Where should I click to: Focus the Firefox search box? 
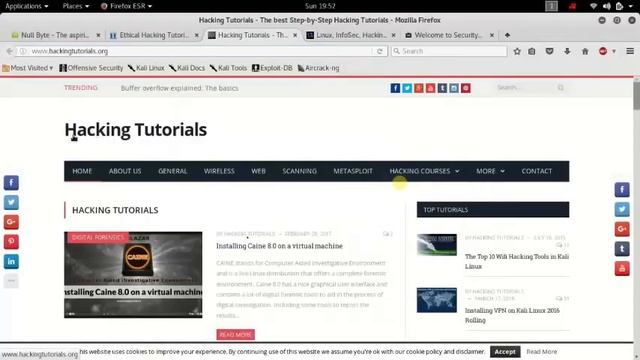(449, 51)
